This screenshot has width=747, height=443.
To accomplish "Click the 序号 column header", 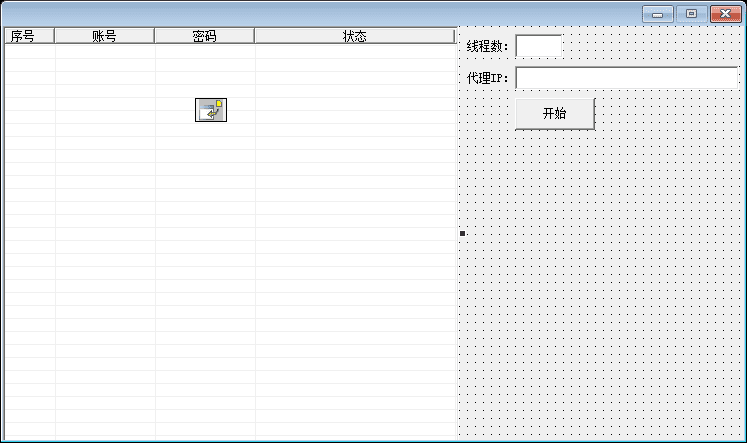I will [30, 36].
